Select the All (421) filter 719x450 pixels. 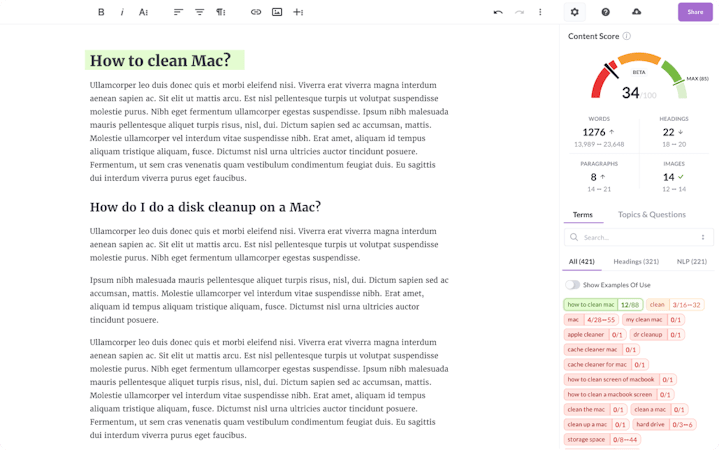(581, 262)
